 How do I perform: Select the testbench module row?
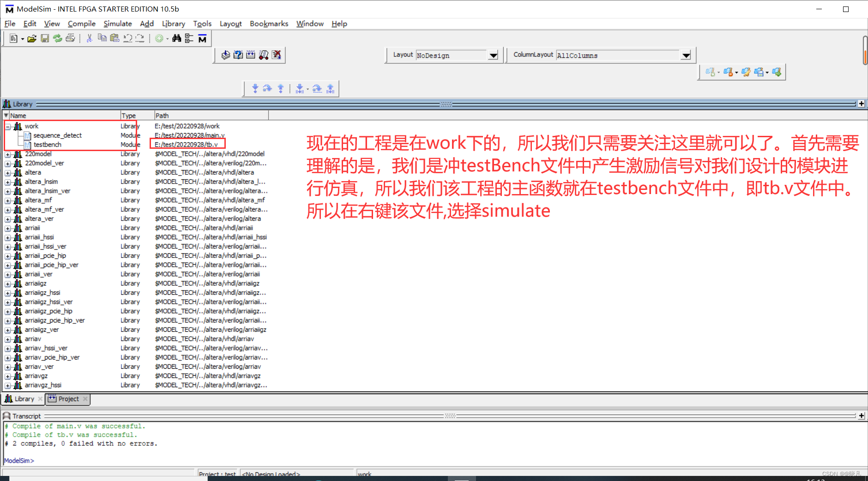[x=47, y=145]
